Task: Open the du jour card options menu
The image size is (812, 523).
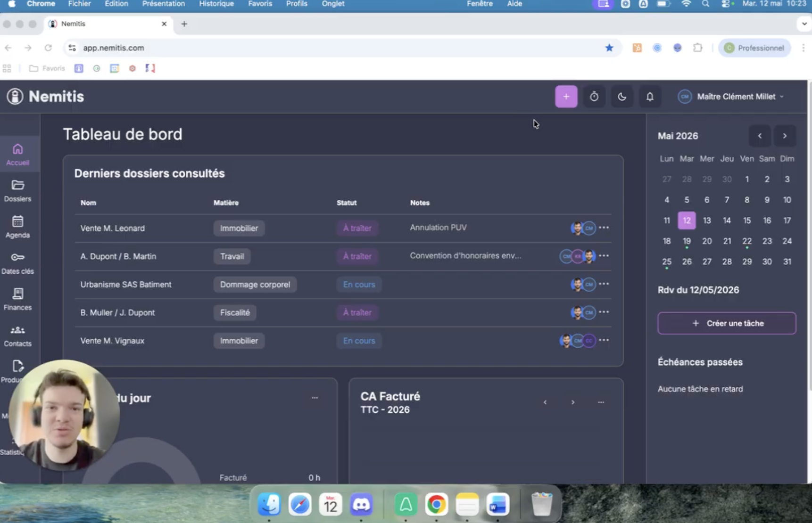Action: pyautogui.click(x=315, y=398)
